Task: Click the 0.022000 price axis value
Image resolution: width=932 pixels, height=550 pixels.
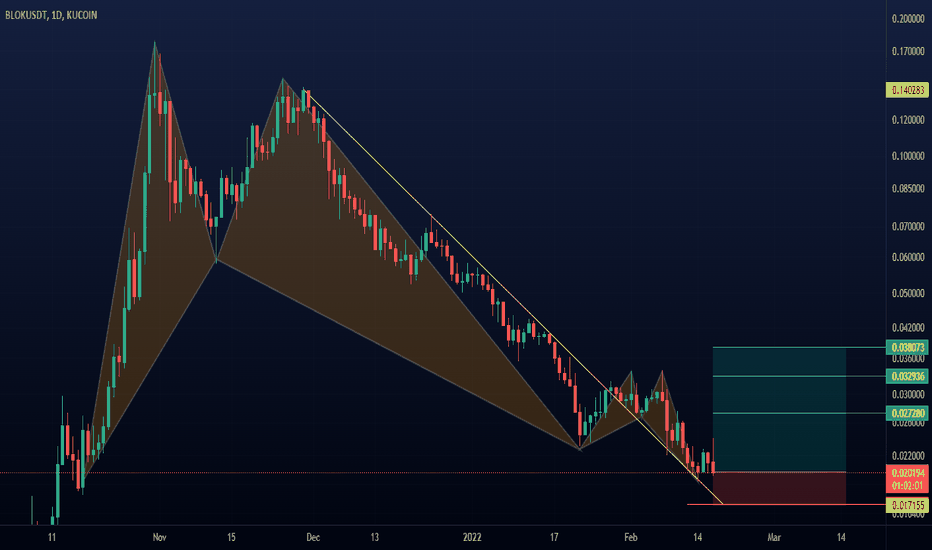Action: click(x=908, y=456)
